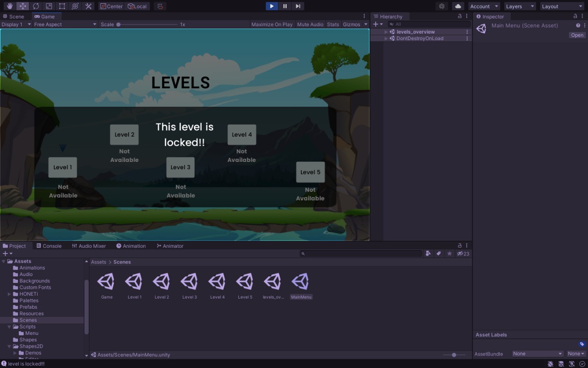Open the cloud services icon
Image resolution: width=588 pixels, height=368 pixels.
(458, 6)
